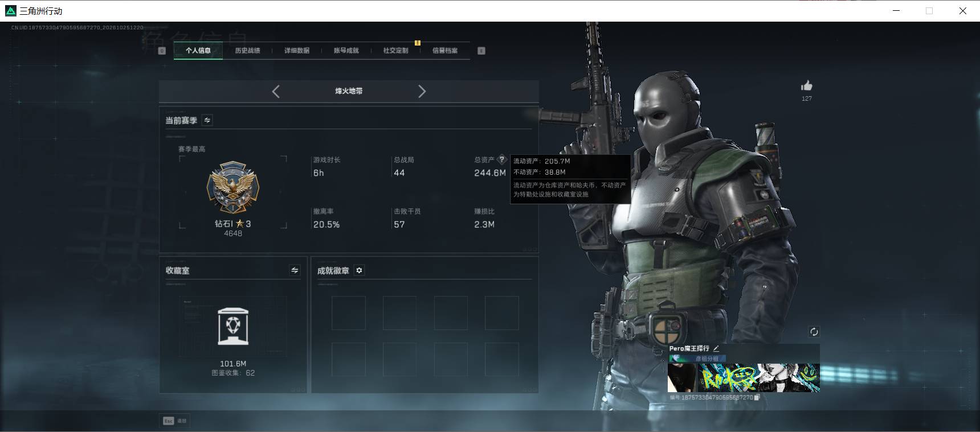Select the first empty 成就徽章 slot
This screenshot has height=432, width=980.
[349, 312]
